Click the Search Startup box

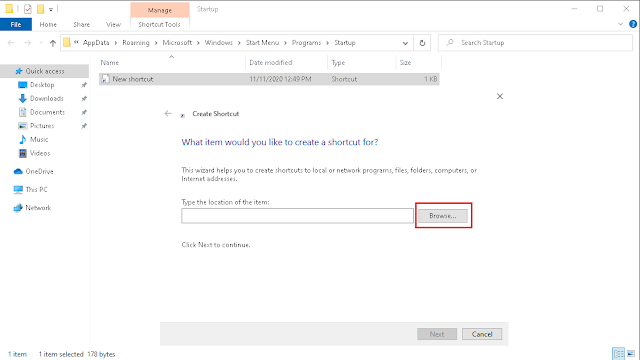click(535, 42)
